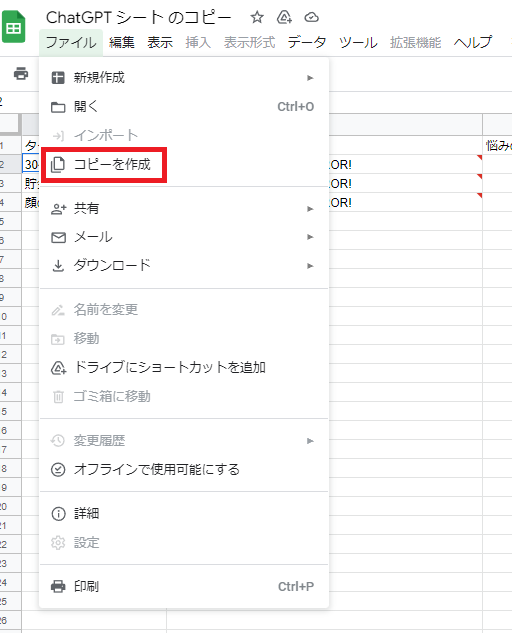Screen dimensions: 512x633
Task: Click the select-all corner of the grid
Action: (x=10, y=124)
